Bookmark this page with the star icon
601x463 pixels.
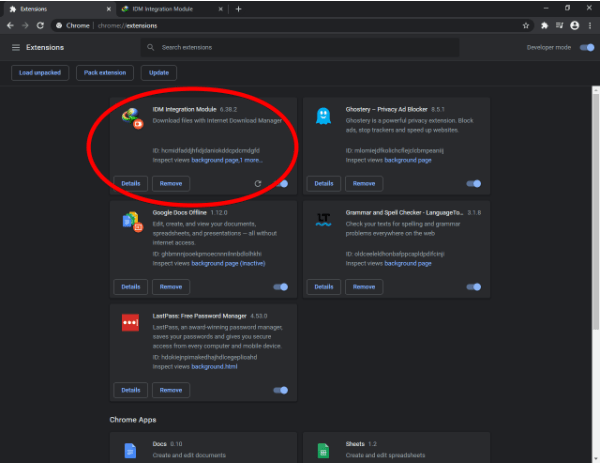526,26
